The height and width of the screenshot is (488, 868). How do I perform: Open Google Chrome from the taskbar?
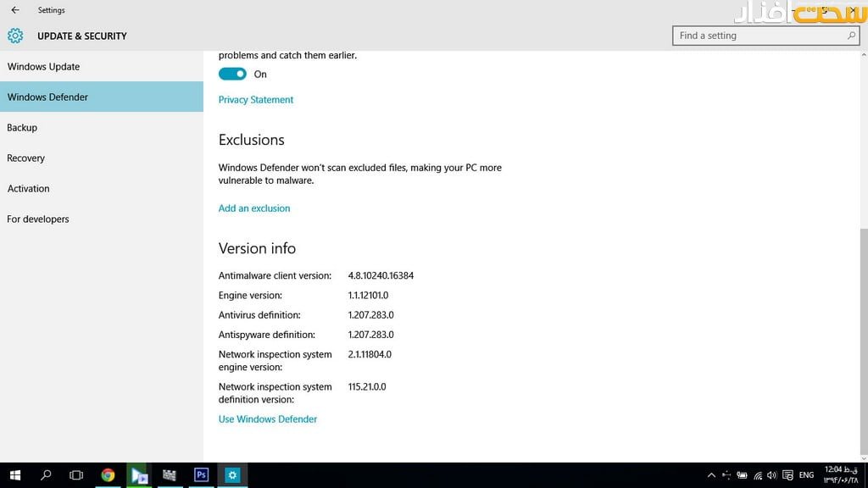[x=108, y=475]
